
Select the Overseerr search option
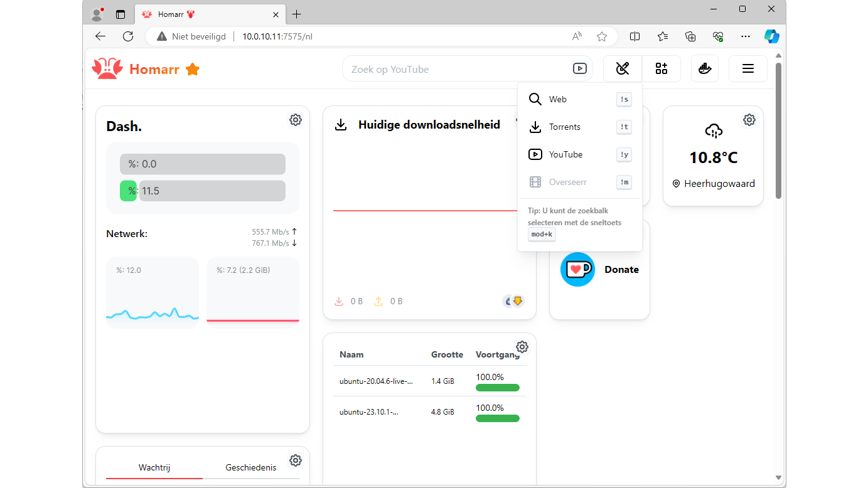click(x=580, y=182)
